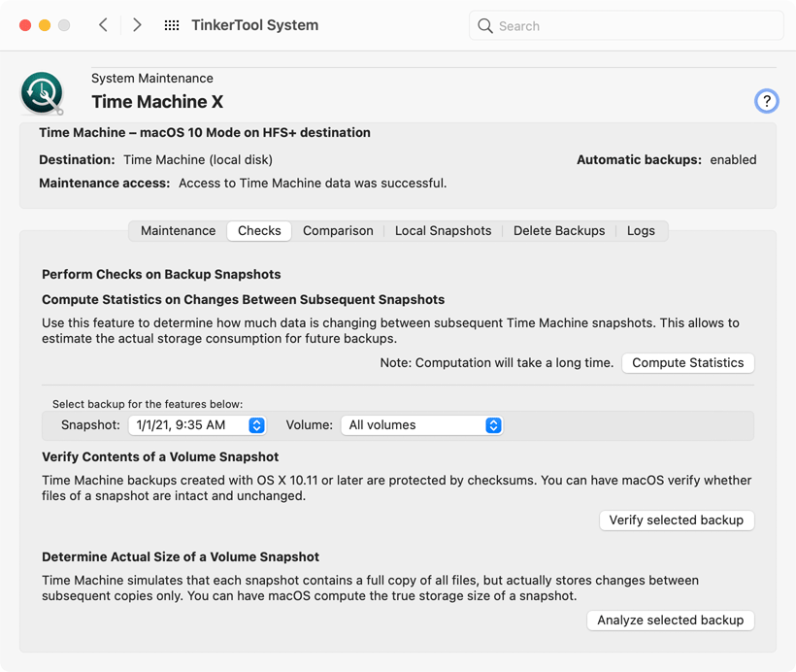This screenshot has width=796, height=672.
Task: Click the red close window button
Action: click(x=25, y=25)
